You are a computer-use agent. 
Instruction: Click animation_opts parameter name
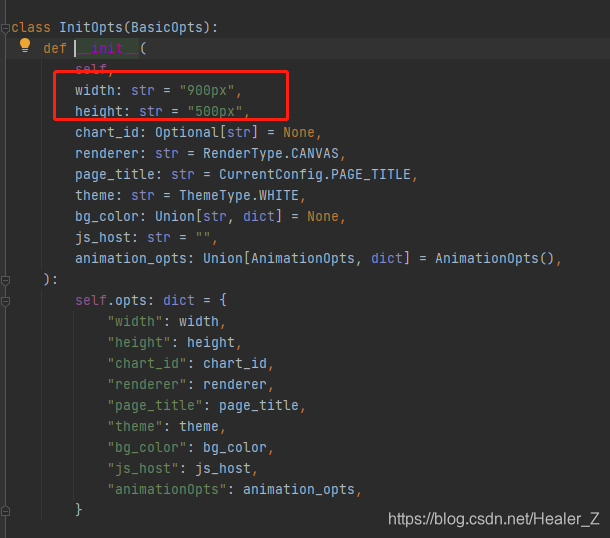pyautogui.click(x=131, y=258)
